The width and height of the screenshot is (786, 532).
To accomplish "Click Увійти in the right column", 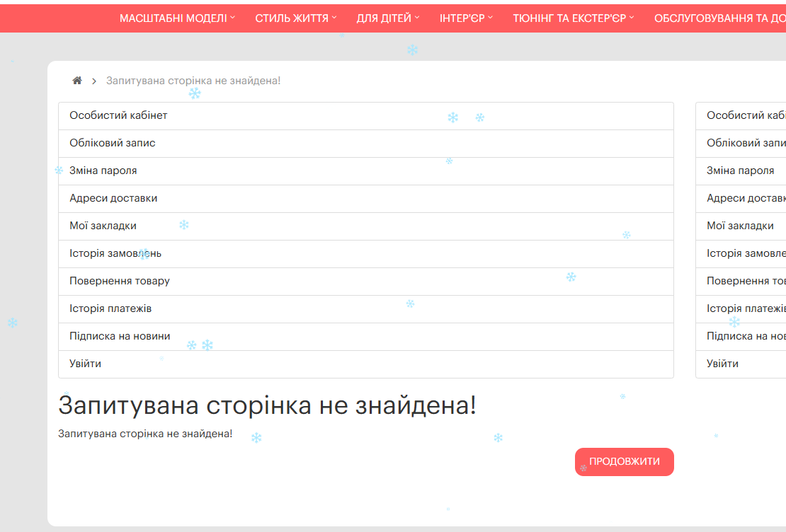I will pyautogui.click(x=741, y=364).
